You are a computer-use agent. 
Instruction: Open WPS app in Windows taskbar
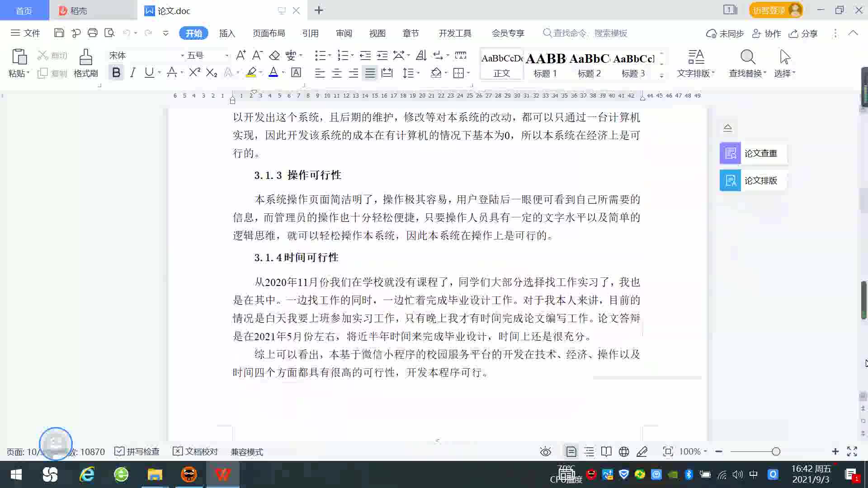[222, 474]
